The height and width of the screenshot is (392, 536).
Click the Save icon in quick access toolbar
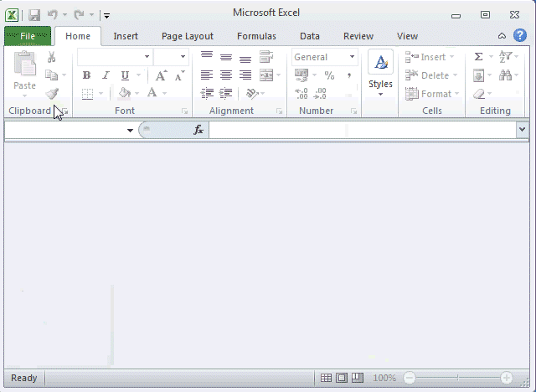tap(34, 15)
